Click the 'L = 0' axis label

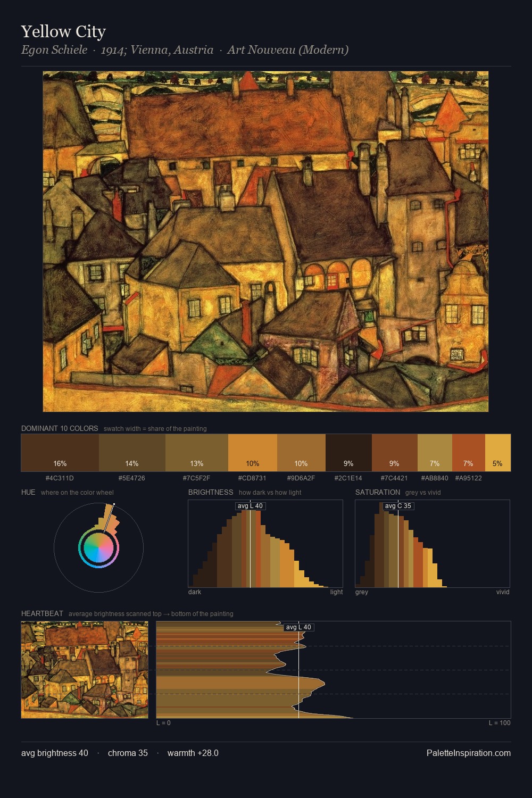pos(163,723)
